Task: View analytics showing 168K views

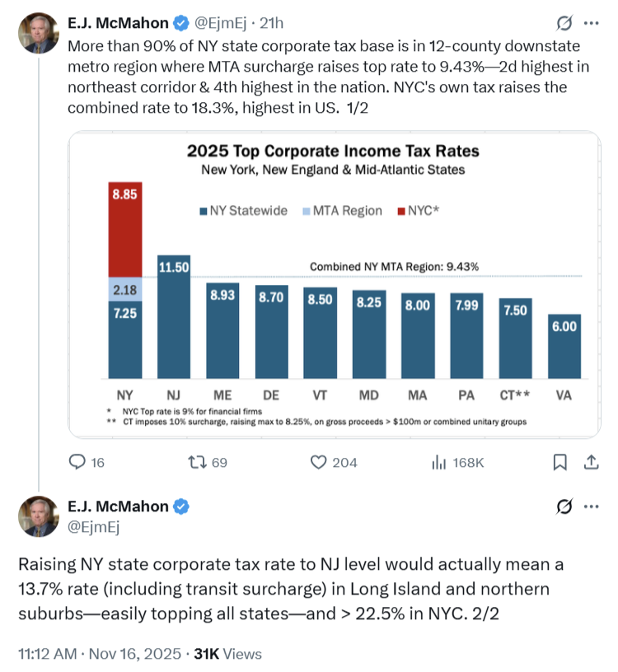Action: [439, 462]
